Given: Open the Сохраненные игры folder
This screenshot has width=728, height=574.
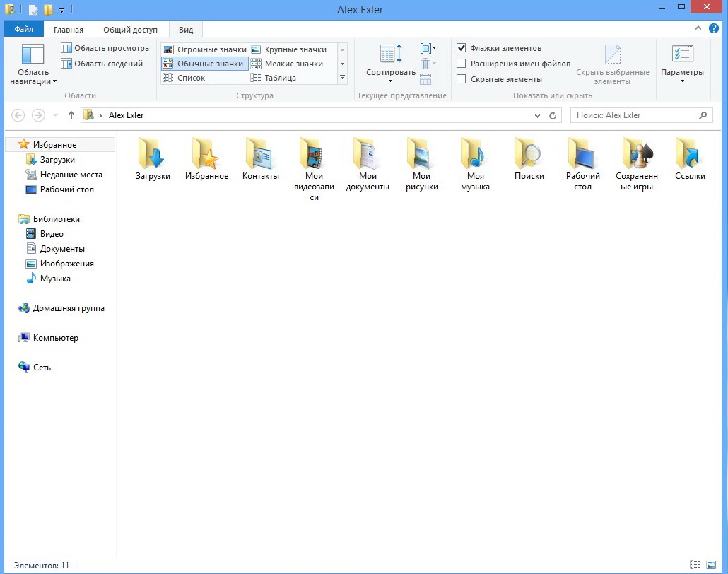Looking at the screenshot, I should (636, 154).
